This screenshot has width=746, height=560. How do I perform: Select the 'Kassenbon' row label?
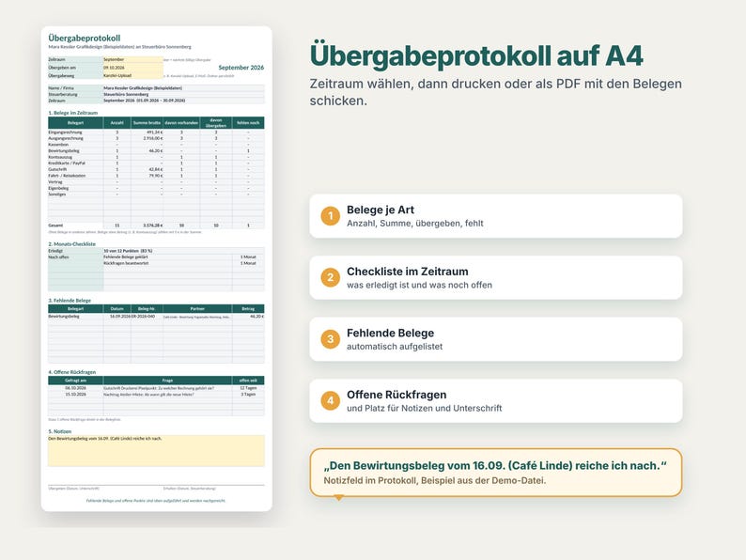point(58,144)
